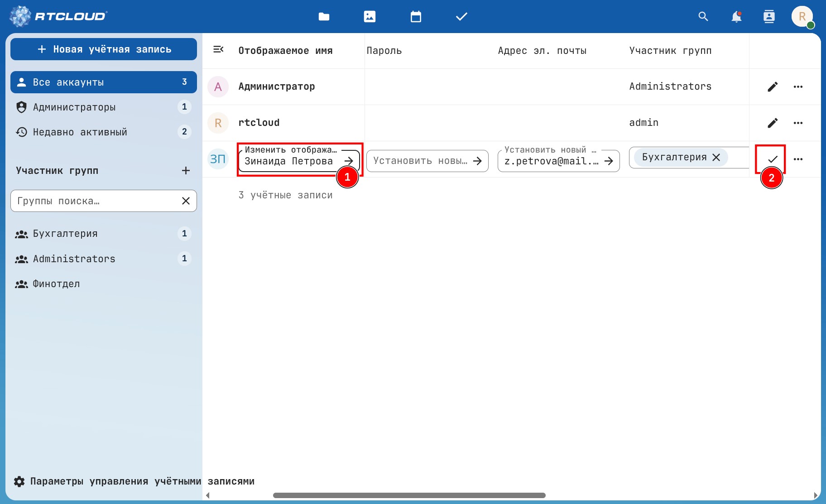
Task: Edit the Администратор account with pencil icon
Action: point(773,86)
